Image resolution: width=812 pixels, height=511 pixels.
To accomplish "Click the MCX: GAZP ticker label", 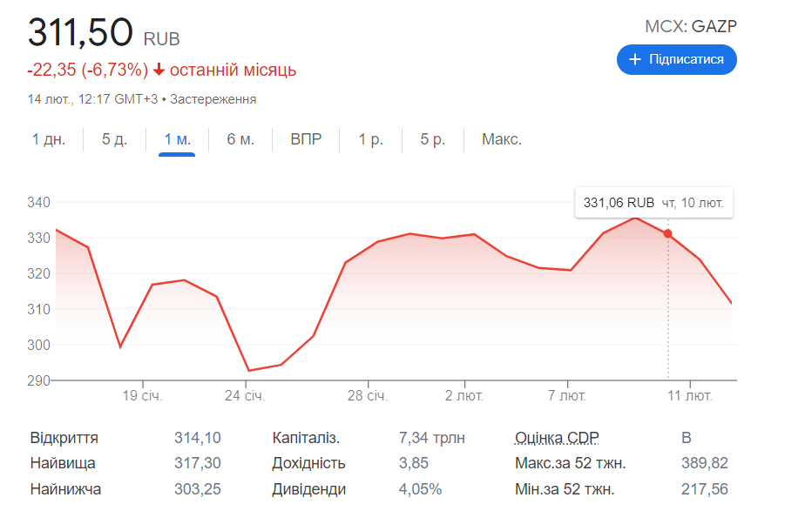I will 690,26.
